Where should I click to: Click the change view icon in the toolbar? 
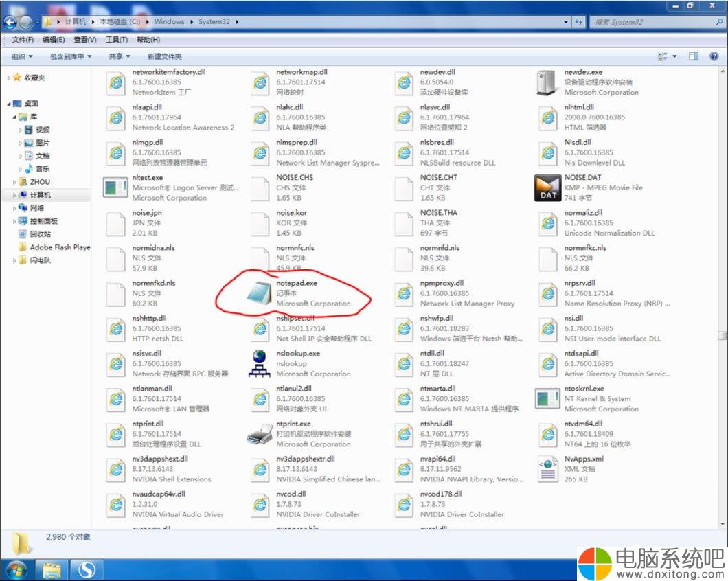[663, 57]
